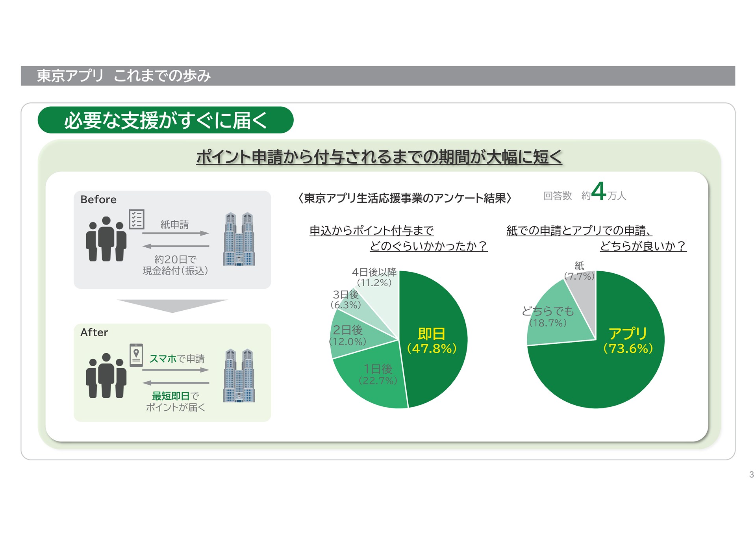Click the 現金給付(振込) text
756x534 pixels.
point(175,271)
